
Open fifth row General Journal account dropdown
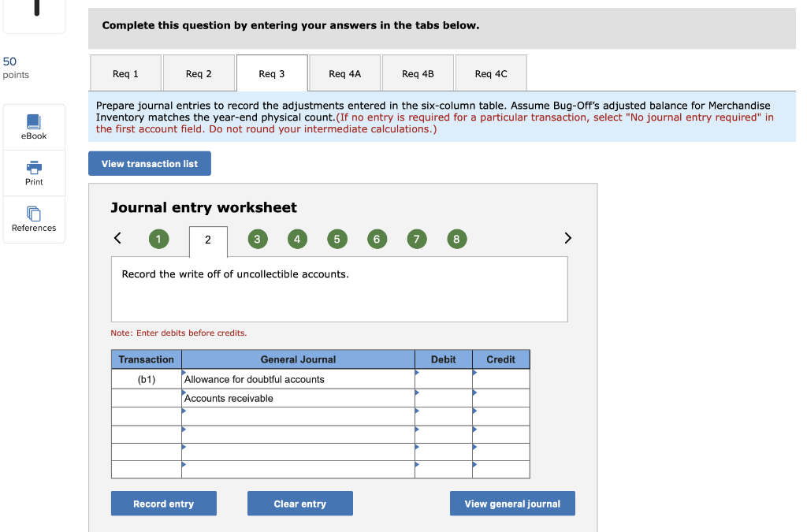[x=298, y=452]
